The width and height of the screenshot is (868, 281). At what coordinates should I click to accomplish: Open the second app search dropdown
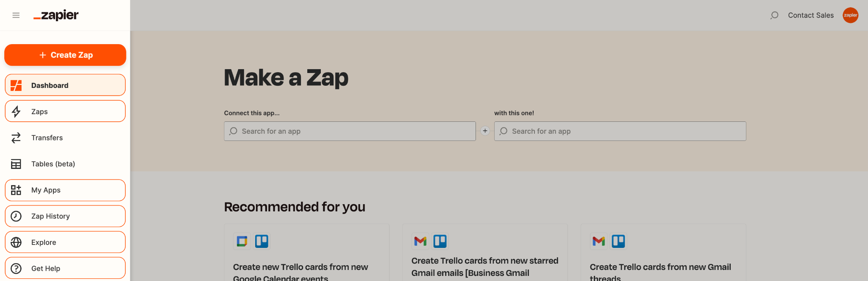point(620,131)
